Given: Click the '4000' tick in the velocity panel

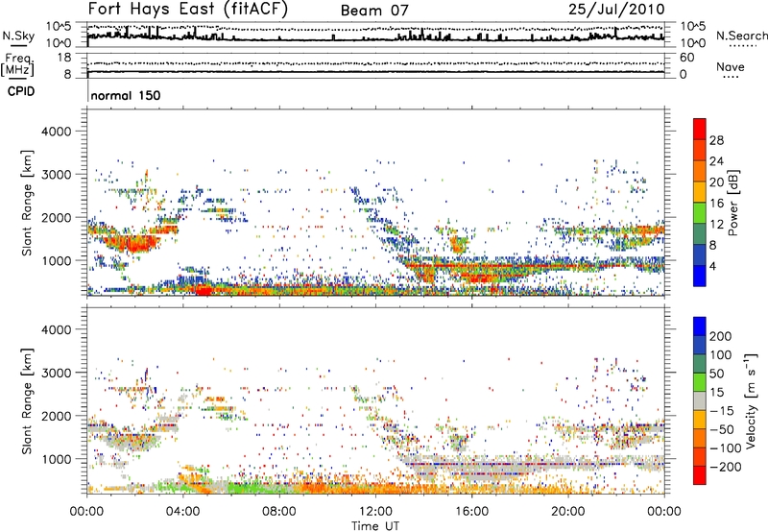Looking at the screenshot, I should pos(57,329).
